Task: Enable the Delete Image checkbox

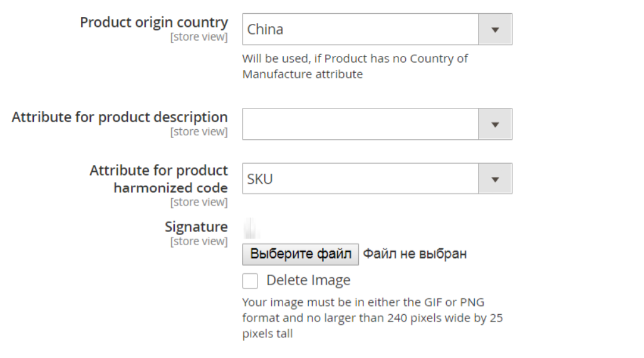Action: click(x=250, y=281)
